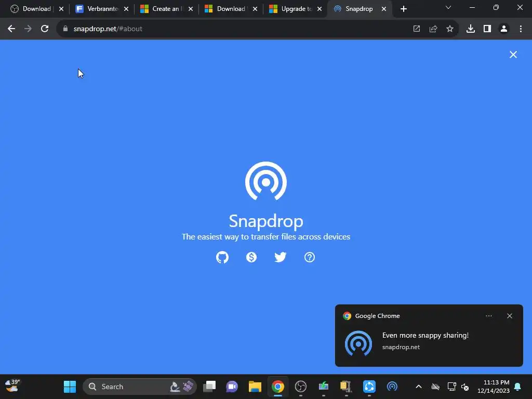Viewport: 532px width, 399px height.
Task: Click the Chrome taskbar icon
Action: pos(278,387)
